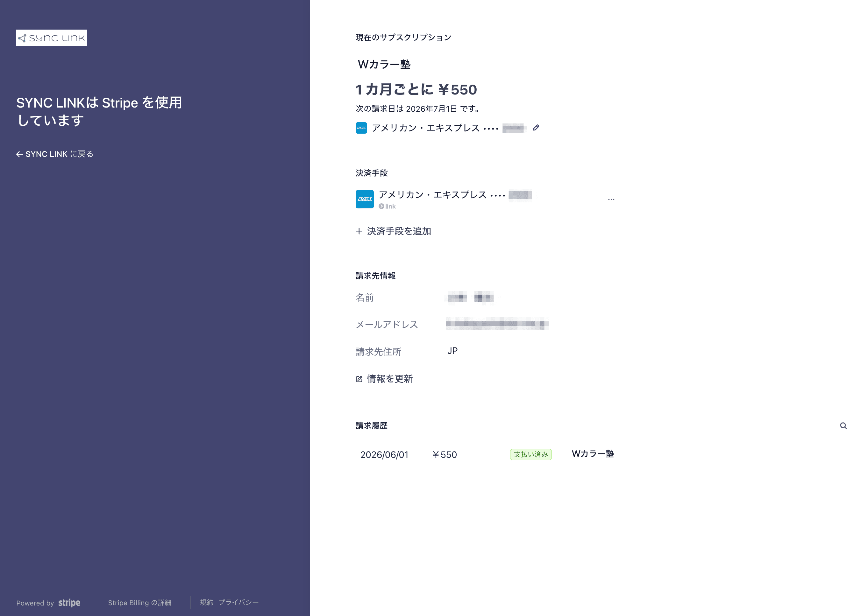This screenshot has width=861, height=616.
Task: Click the link badge under the card
Action: (387, 206)
